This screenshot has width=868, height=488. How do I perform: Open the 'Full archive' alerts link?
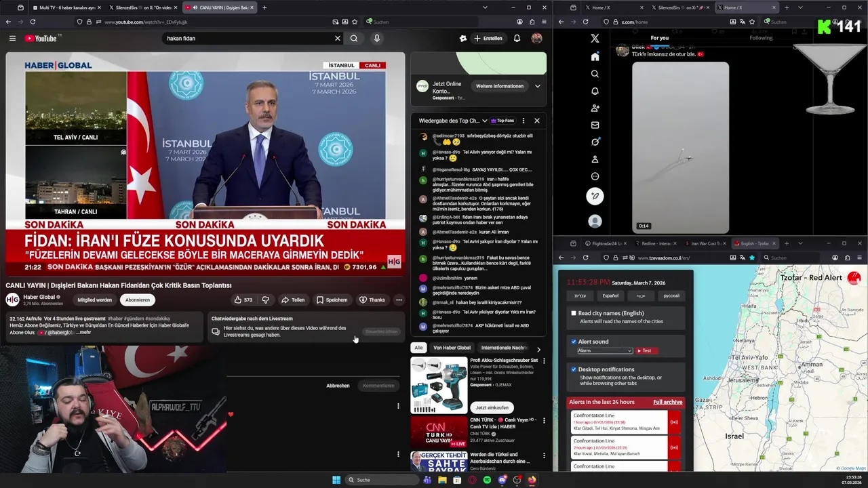(667, 402)
